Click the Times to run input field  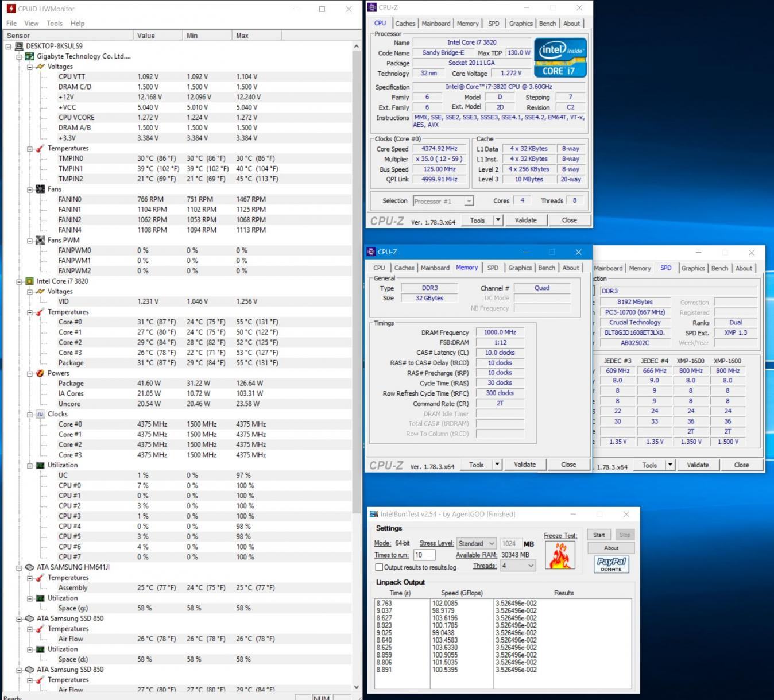click(424, 555)
